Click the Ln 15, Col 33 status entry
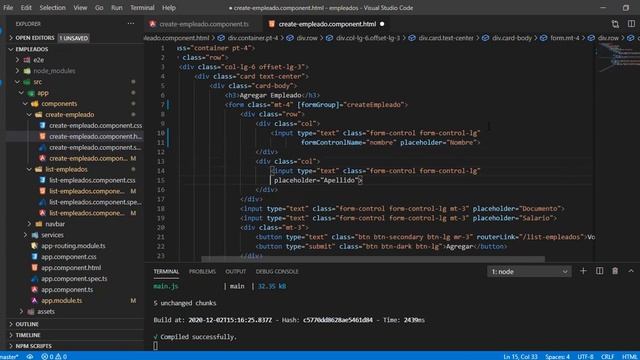Screen dimensions: 640x360 coord(520,356)
